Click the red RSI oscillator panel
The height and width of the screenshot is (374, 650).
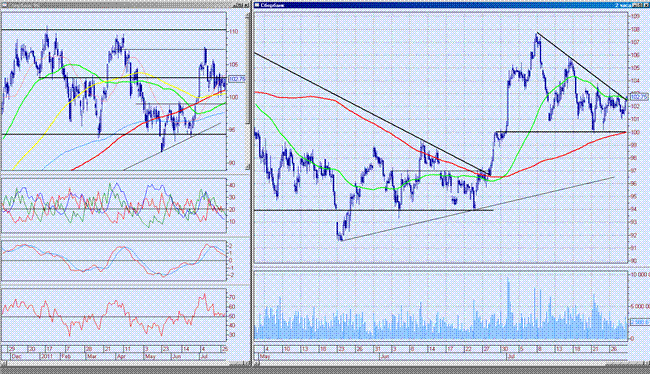[114, 315]
